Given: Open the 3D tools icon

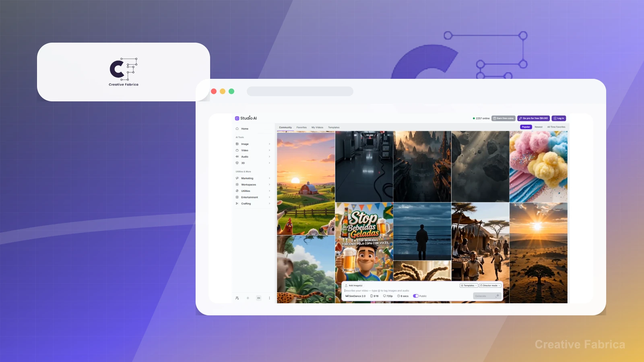Looking at the screenshot, I should click(237, 163).
